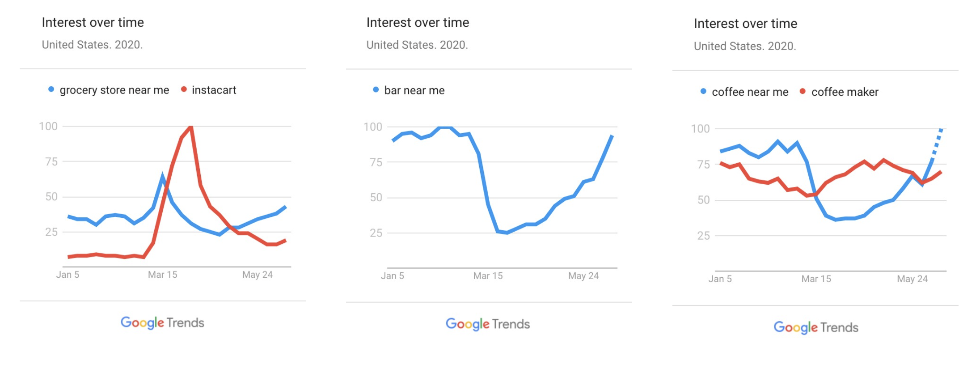Select the bar near me legend label
Viewport: 980px width, 373px height.
[x=414, y=91]
